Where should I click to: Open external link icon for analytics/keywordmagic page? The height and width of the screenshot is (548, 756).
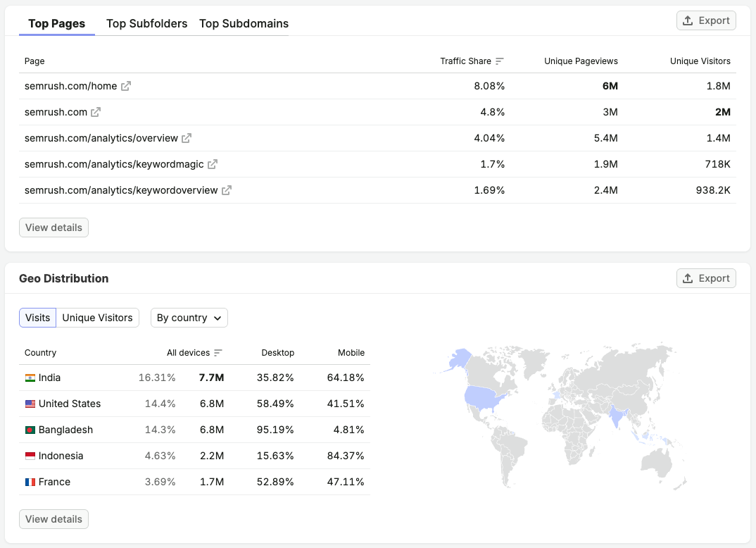tap(213, 164)
